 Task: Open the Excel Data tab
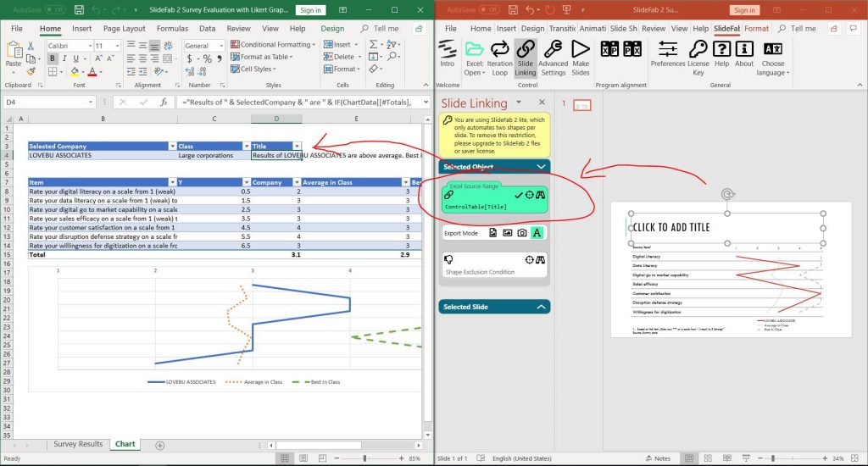point(207,28)
